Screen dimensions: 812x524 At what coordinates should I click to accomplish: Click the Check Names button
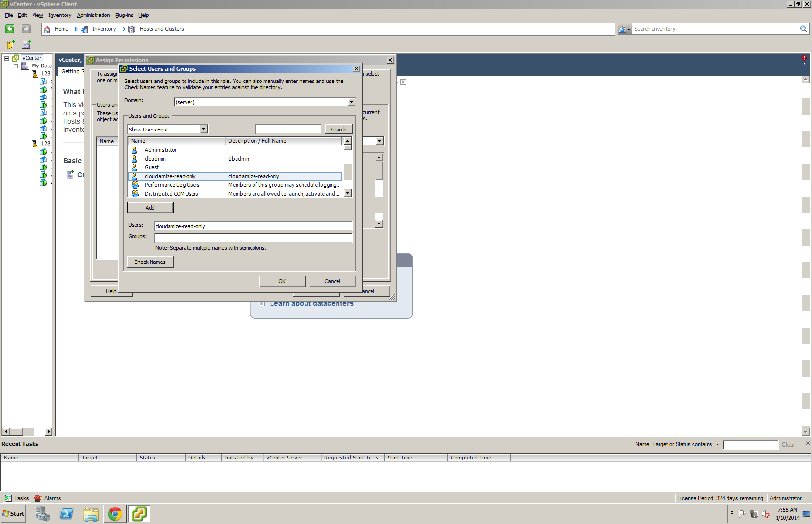pos(150,262)
